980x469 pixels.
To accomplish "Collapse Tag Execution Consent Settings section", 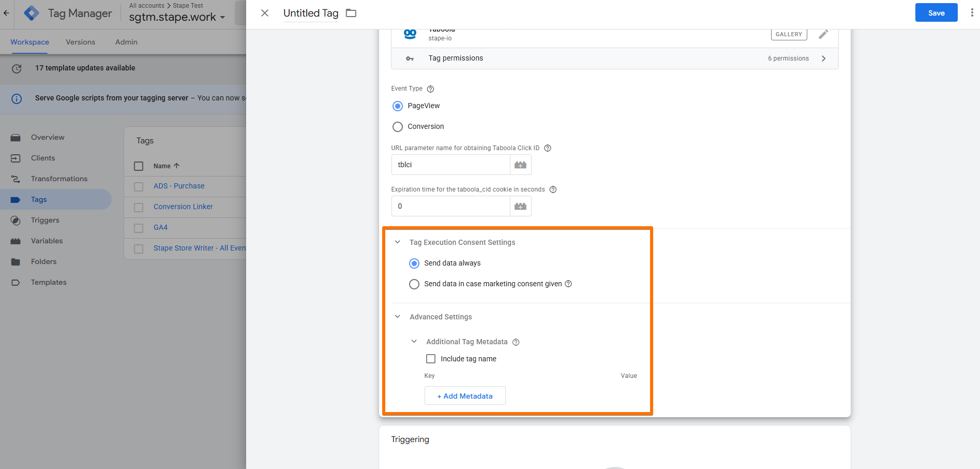I will [x=398, y=242].
